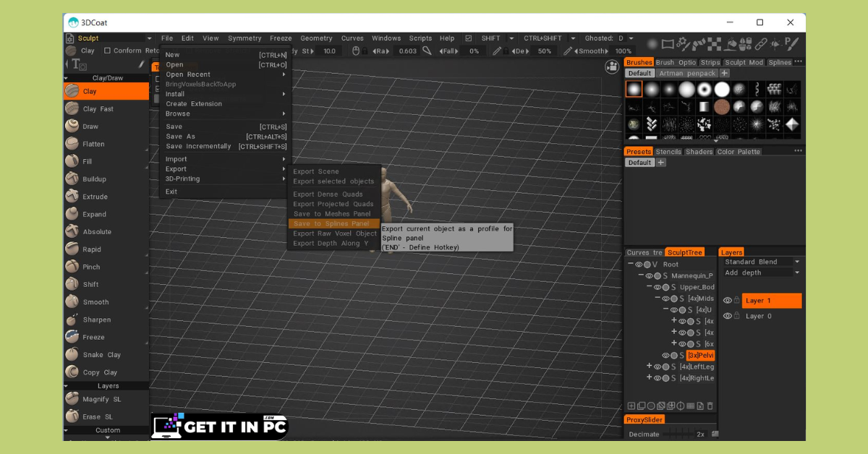Select the Pinch tool
Image resolution: width=868 pixels, height=454 pixels.
pos(106,267)
